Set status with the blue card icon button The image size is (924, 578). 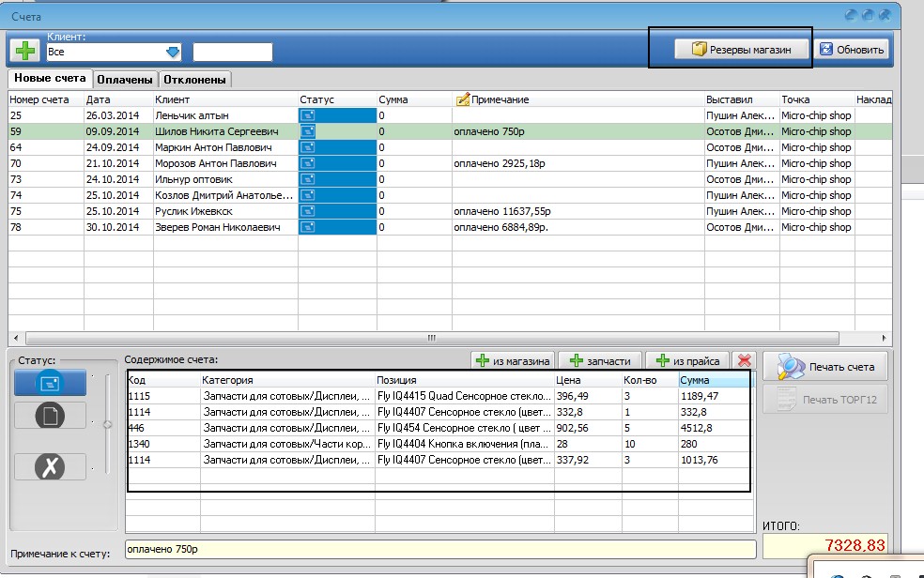50,383
